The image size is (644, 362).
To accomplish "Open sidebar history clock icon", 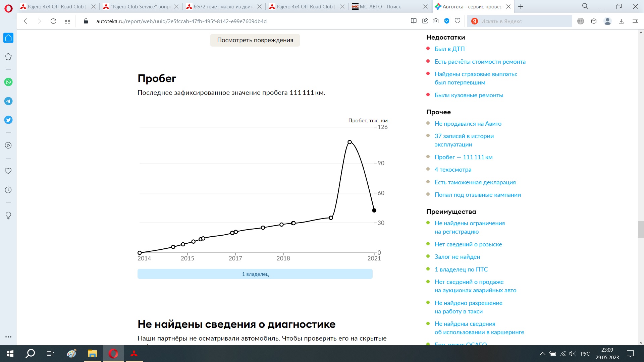I will click(x=8, y=190).
